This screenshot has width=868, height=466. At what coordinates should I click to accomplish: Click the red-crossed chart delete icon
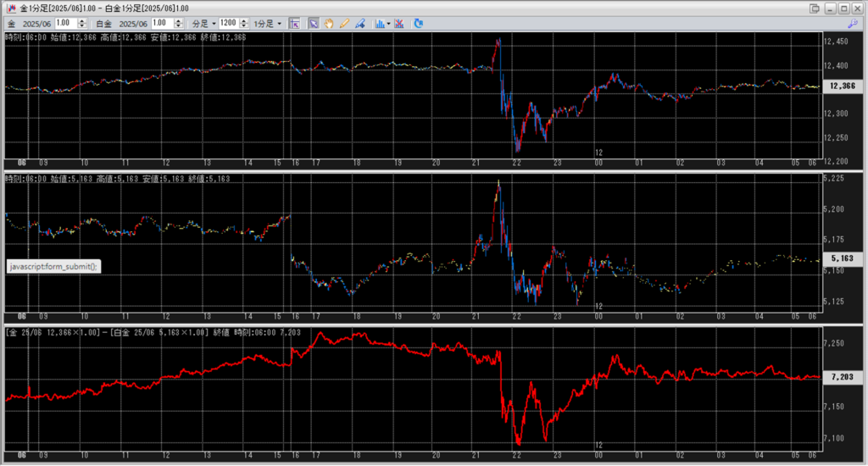pyautogui.click(x=399, y=23)
